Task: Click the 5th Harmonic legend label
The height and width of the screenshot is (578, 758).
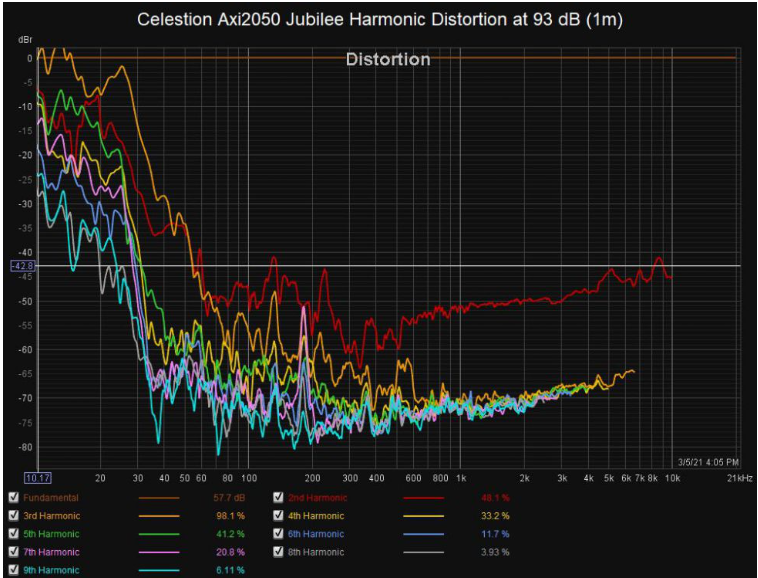Action: (51, 534)
